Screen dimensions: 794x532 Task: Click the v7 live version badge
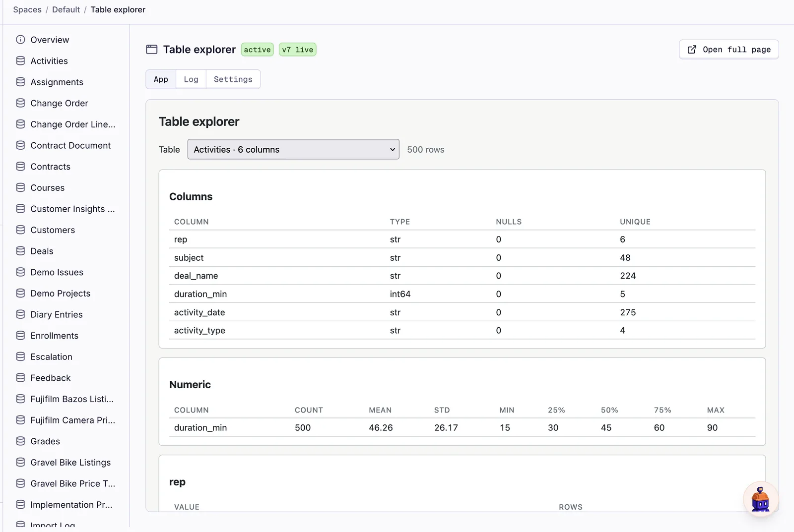click(x=298, y=50)
